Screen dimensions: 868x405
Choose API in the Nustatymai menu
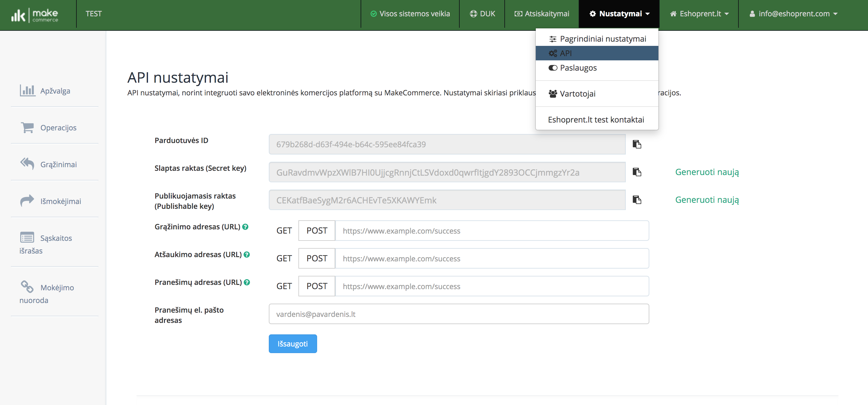coord(597,53)
